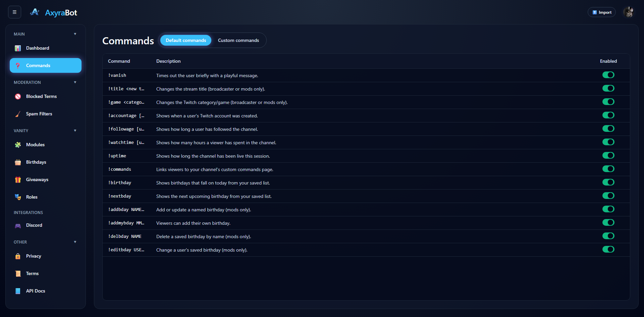Click the Import upload arrow icon
The width and height of the screenshot is (644, 317).
coord(595,12)
